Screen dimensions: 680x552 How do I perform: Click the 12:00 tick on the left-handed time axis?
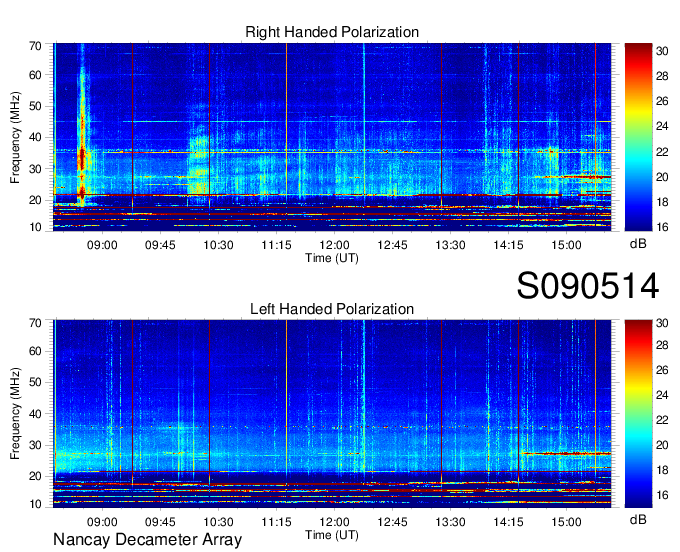(334, 522)
